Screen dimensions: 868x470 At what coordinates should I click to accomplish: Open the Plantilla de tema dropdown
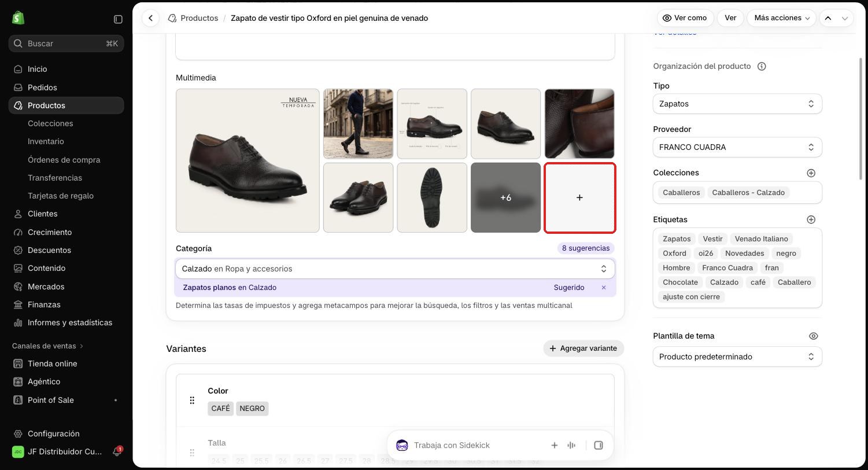pos(737,357)
